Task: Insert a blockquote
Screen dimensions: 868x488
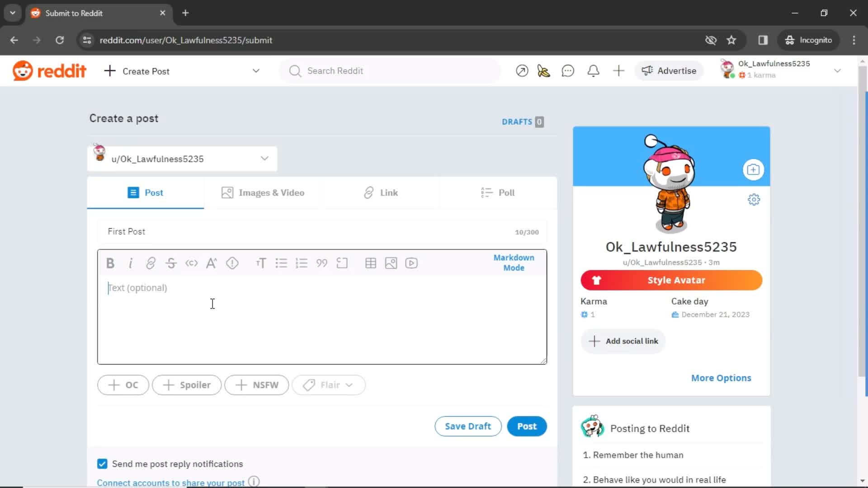Action: click(321, 263)
